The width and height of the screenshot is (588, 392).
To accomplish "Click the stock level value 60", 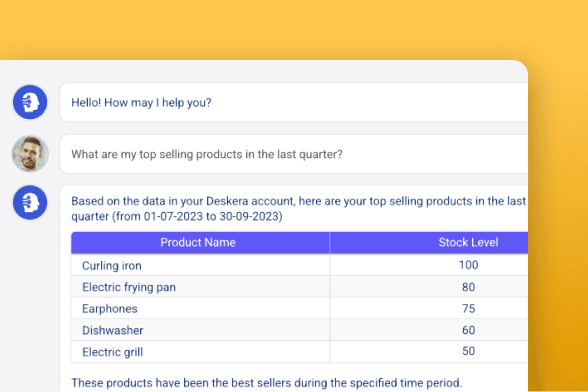I will tap(468, 330).
